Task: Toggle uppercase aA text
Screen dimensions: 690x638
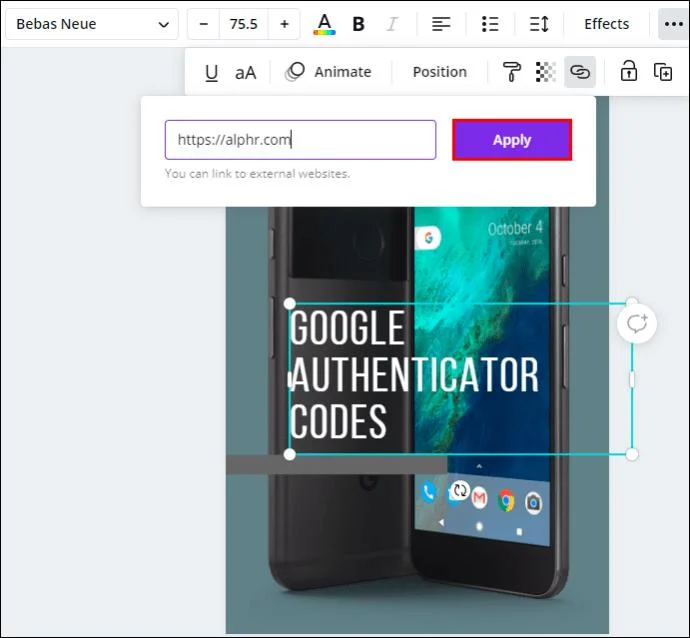Action: point(246,72)
